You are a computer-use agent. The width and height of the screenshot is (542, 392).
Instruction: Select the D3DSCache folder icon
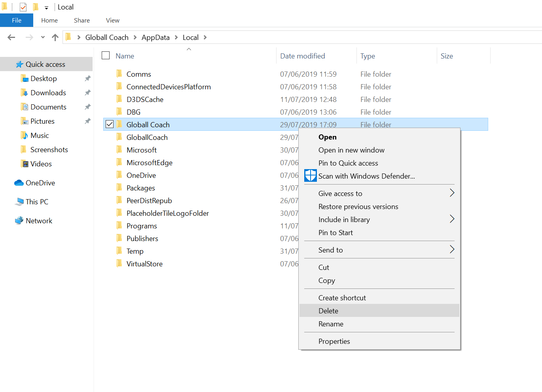click(119, 99)
